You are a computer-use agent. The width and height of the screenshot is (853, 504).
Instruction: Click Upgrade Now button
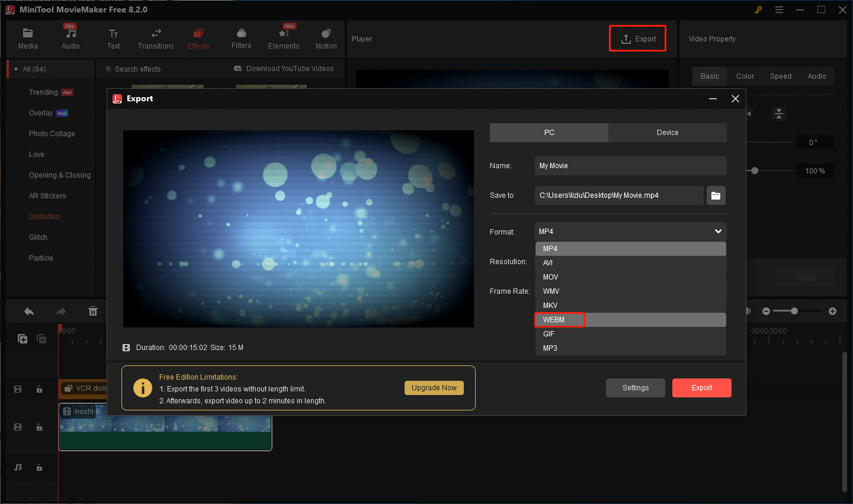pyautogui.click(x=434, y=388)
